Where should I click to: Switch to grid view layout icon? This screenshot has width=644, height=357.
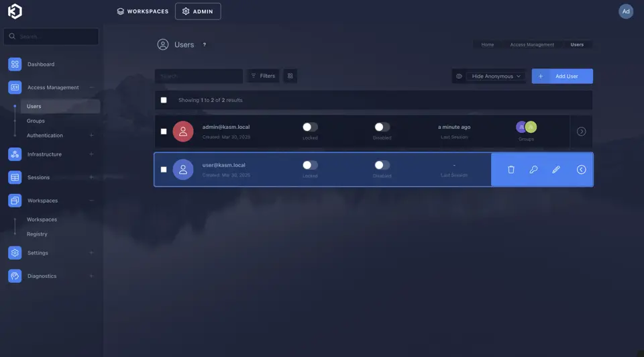tap(290, 76)
